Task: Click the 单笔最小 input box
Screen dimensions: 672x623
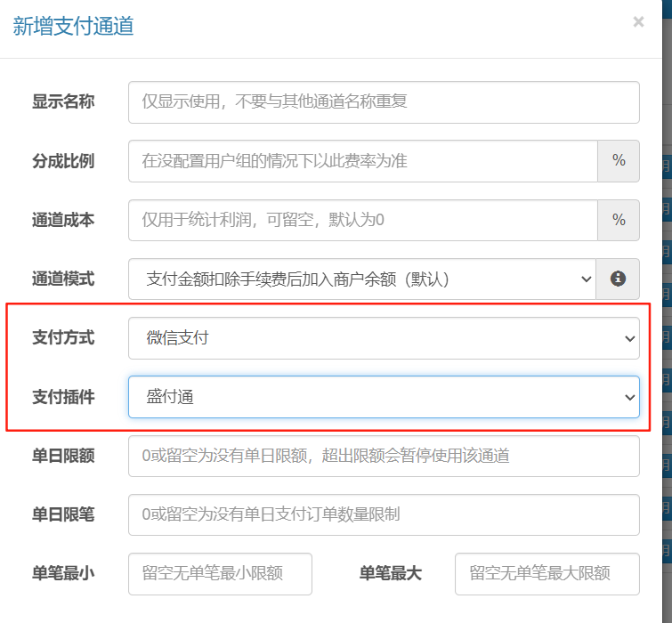Action: click(220, 574)
